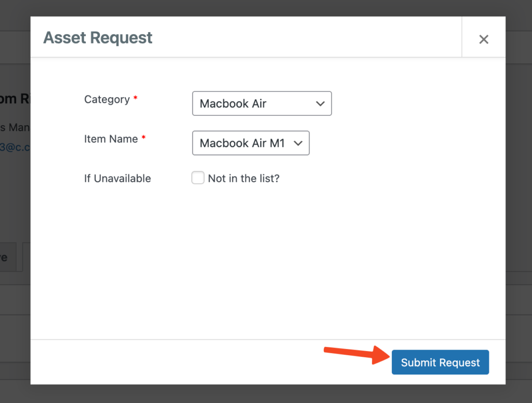532x403 pixels.
Task: Open the Item Name dropdown
Action: [250, 143]
